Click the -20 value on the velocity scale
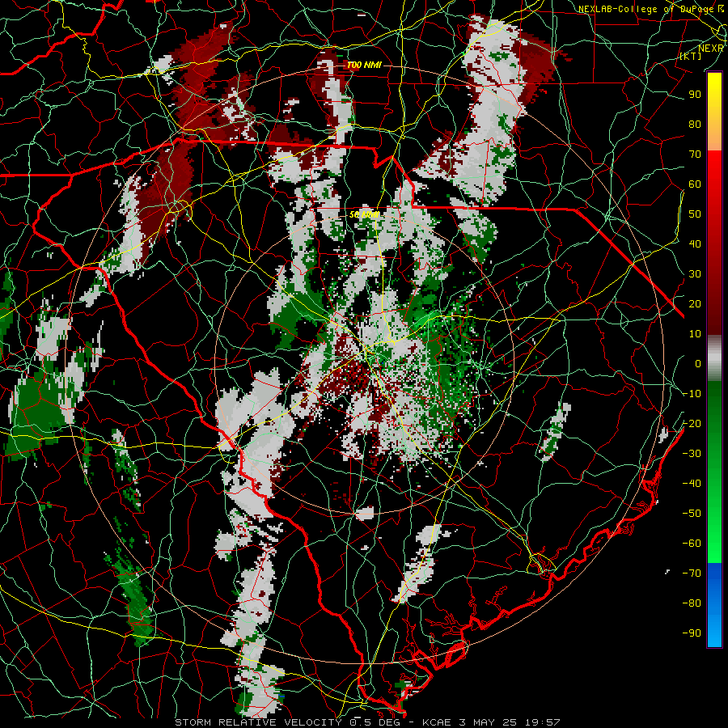 pos(692,424)
